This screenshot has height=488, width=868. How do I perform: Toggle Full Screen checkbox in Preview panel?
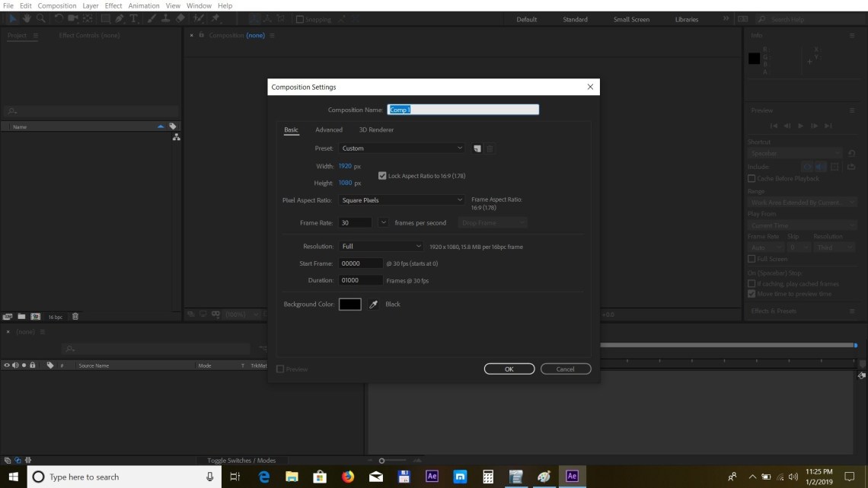[752, 259]
